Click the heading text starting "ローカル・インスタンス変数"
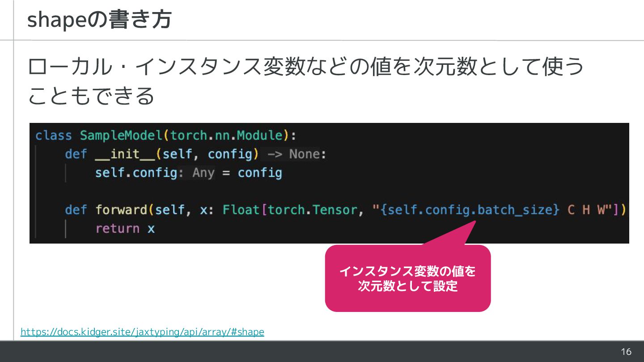 pyautogui.click(x=306, y=67)
